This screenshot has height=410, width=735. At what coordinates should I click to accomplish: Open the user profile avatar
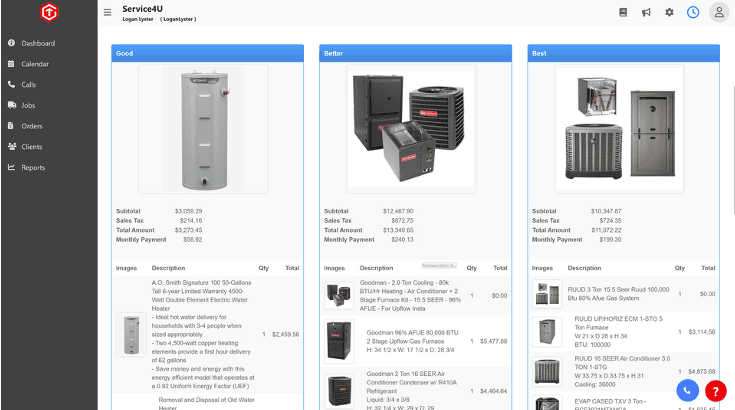pos(719,12)
